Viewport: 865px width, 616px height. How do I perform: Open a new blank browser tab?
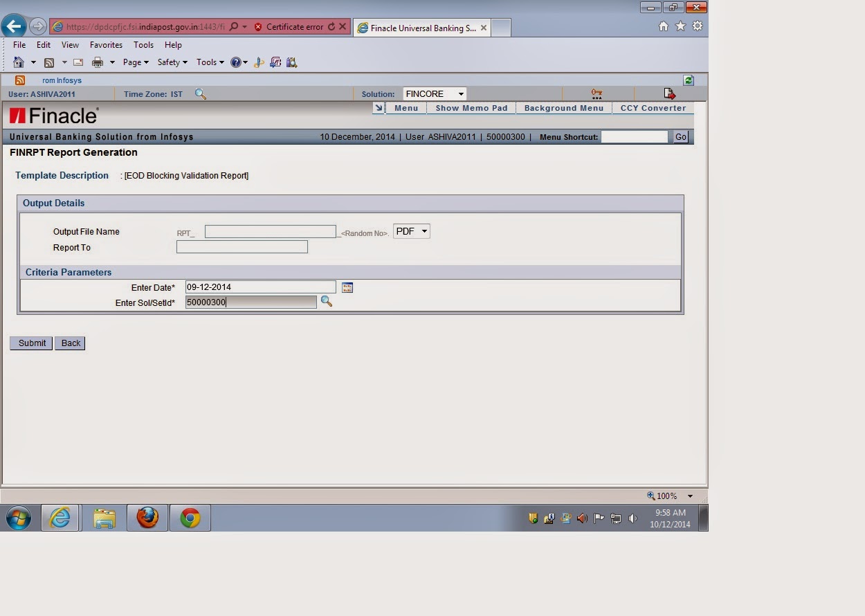501,28
